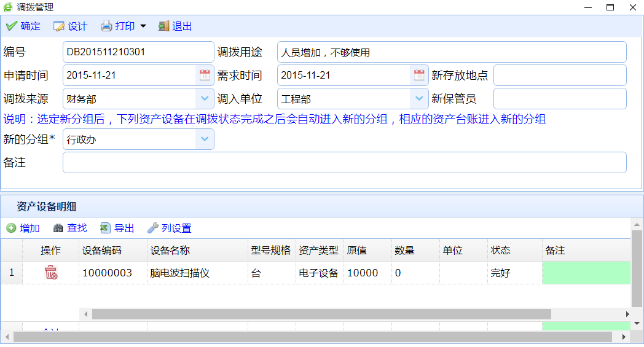Open the 需求时间 calendar picker
644x347 pixels.
click(419, 76)
